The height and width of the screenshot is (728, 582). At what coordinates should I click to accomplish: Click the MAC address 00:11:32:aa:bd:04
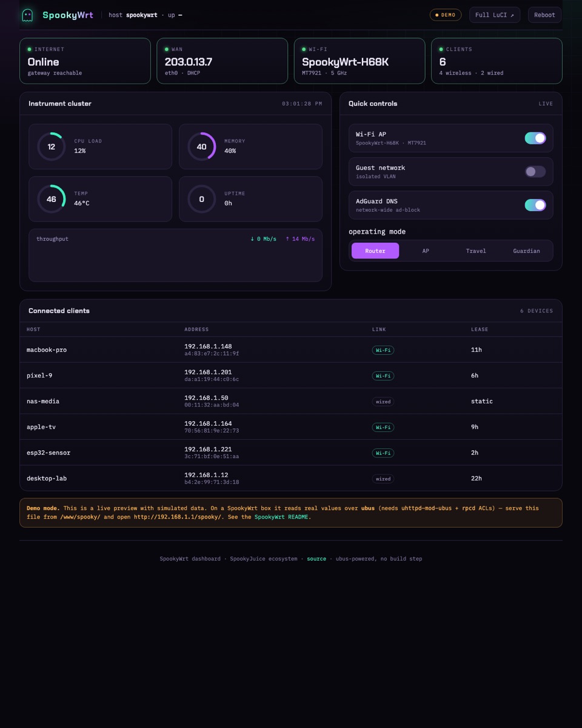[212, 405]
